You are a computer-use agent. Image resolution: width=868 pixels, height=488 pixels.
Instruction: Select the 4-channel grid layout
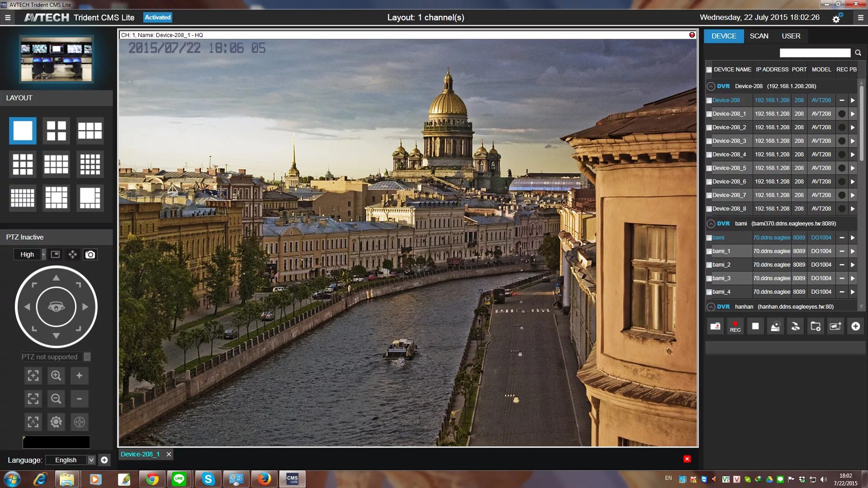tap(56, 130)
